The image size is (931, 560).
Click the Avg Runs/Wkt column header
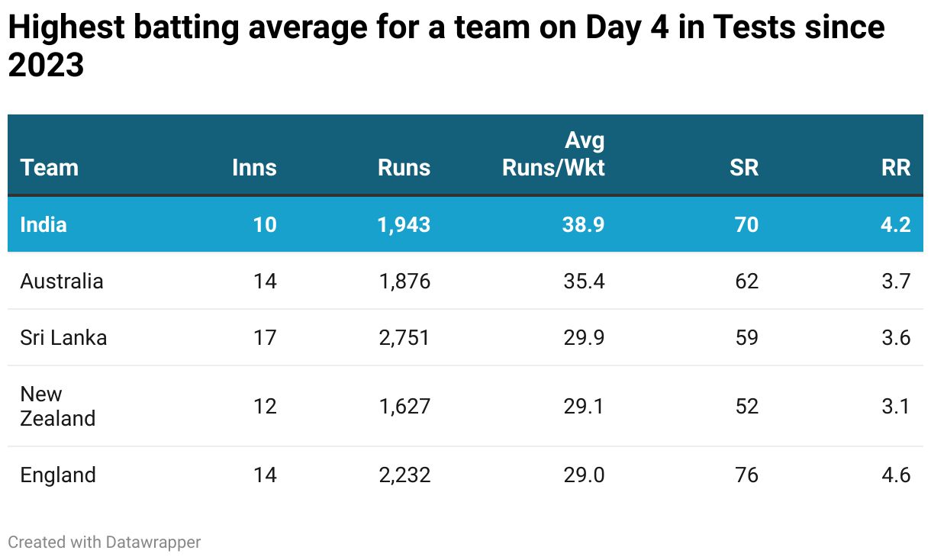point(553,155)
